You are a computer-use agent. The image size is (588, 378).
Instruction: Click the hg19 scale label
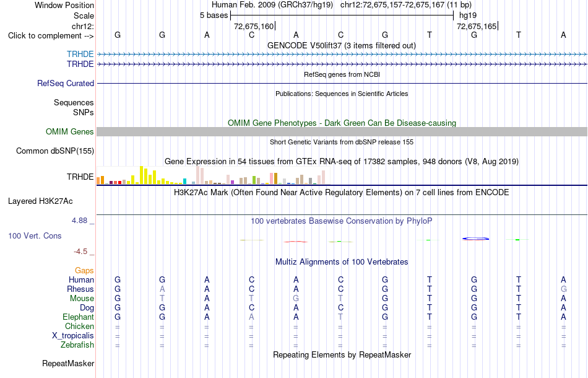point(468,15)
